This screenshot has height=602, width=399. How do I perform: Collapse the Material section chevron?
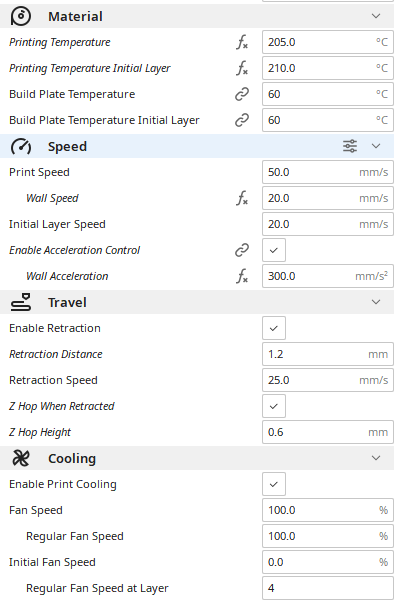(x=376, y=16)
